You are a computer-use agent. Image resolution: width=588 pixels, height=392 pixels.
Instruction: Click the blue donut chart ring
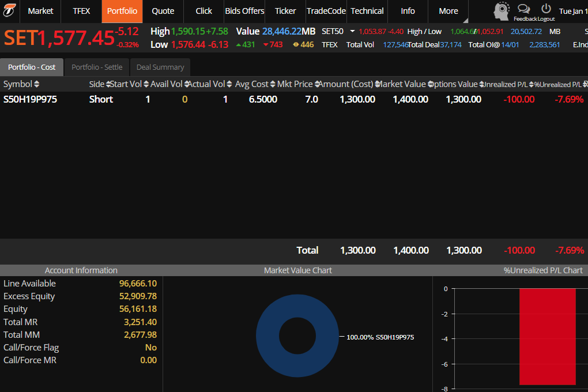(x=268, y=336)
